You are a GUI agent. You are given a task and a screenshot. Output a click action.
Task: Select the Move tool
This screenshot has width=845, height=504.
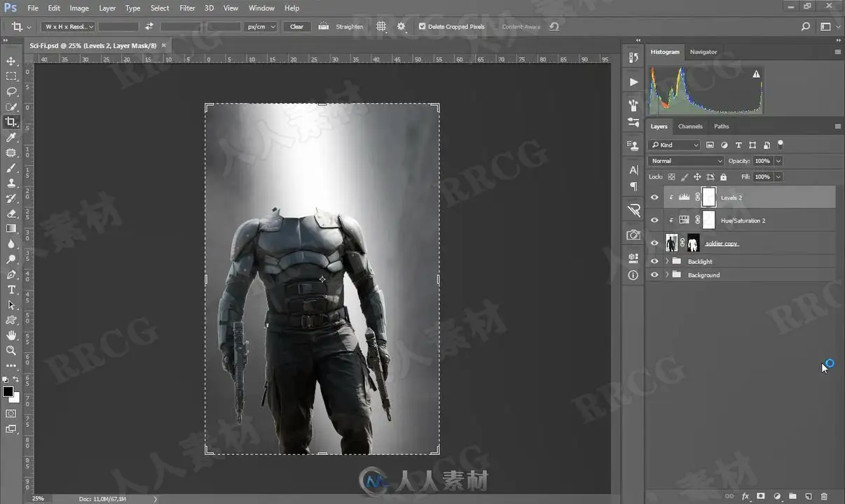(x=11, y=61)
